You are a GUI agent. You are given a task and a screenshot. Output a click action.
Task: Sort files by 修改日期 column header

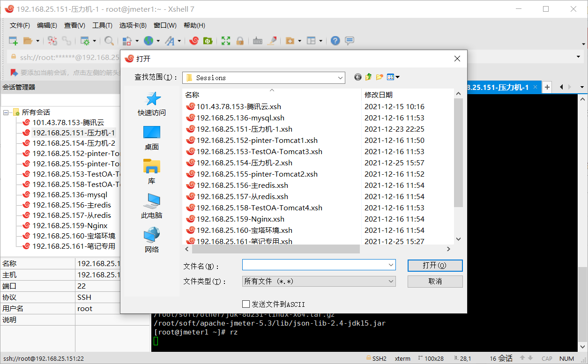[407, 95]
